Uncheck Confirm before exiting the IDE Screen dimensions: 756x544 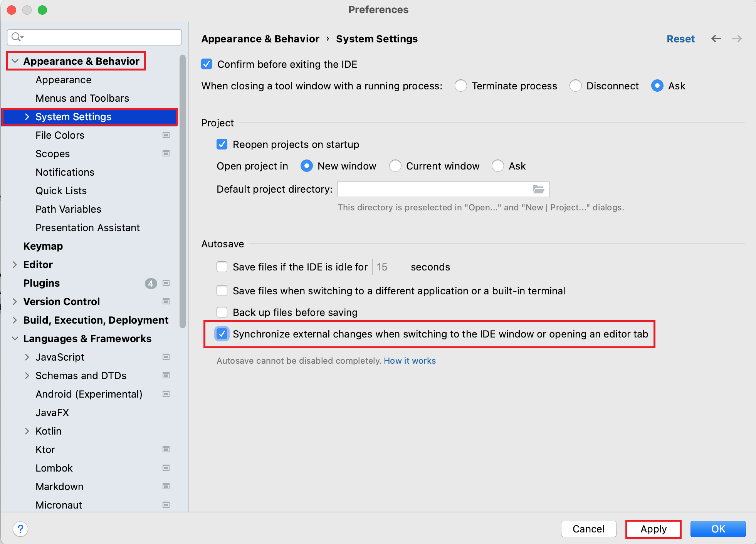pyautogui.click(x=207, y=64)
